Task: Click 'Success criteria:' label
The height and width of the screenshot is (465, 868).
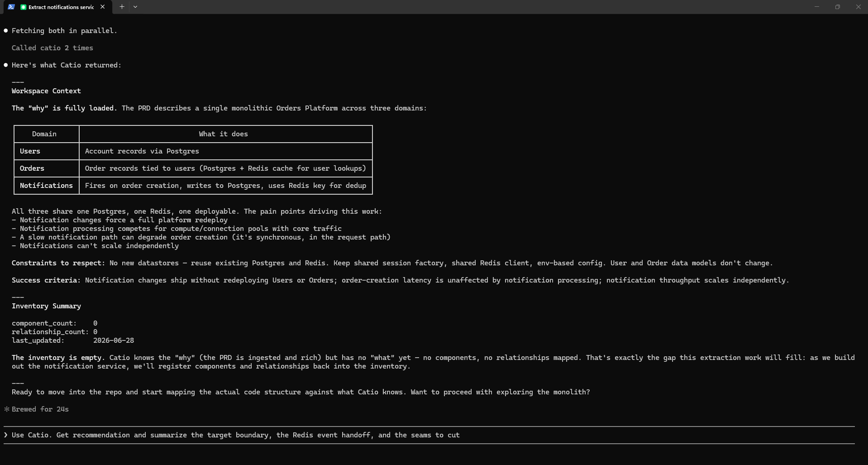Action: [x=46, y=280]
